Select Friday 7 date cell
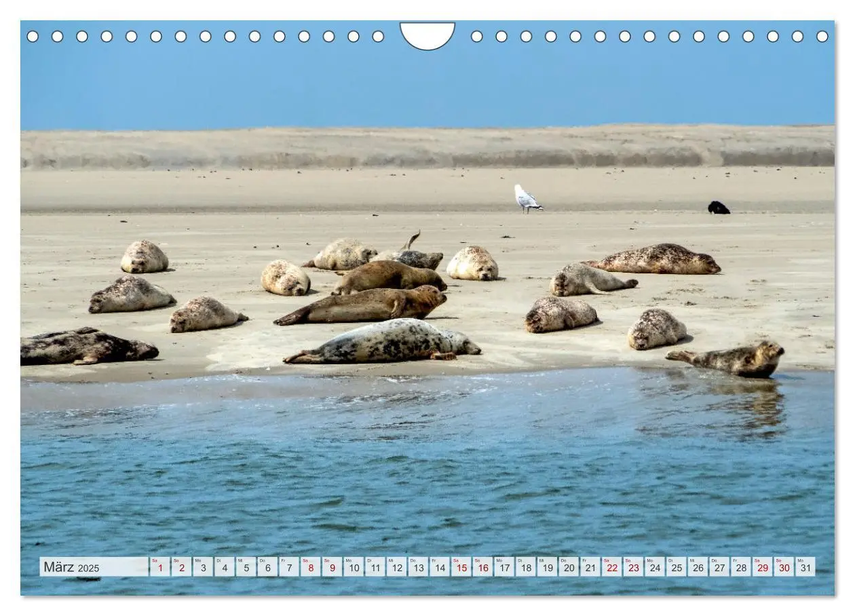The image size is (855, 616). click(289, 567)
